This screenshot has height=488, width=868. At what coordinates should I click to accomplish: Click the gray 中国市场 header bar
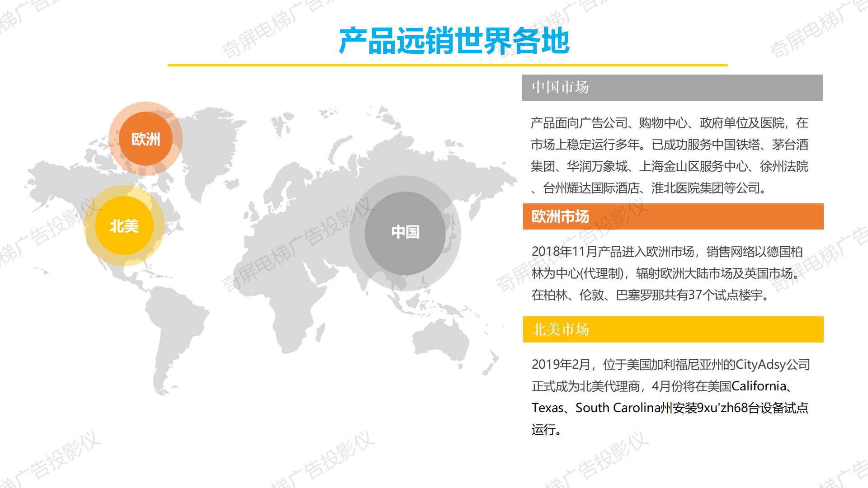point(672,88)
